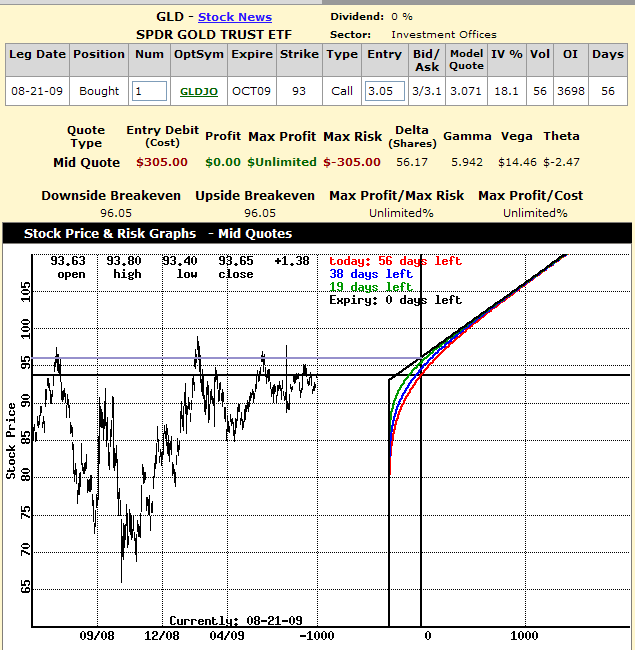
Task: Click the OCT09 expiration cell
Action: [251, 91]
